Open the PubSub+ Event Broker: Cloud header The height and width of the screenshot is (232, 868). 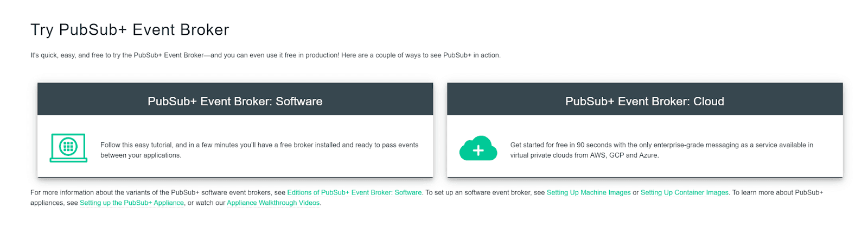(644, 102)
